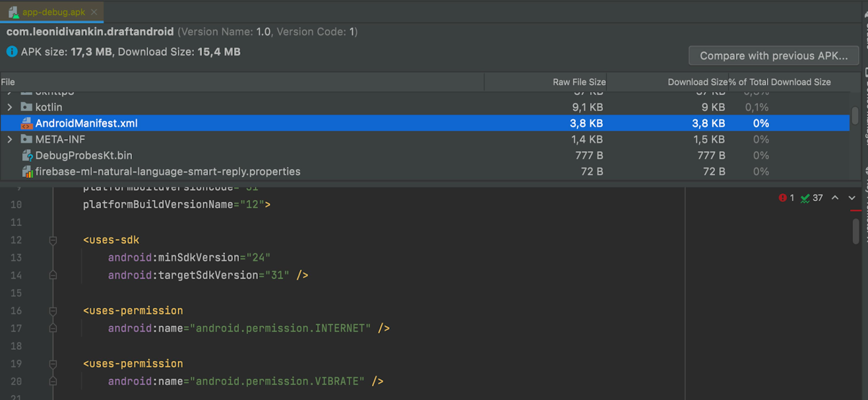Viewport: 868px width, 400px height.
Task: Click the META-INF folder icon
Action: pyautogui.click(x=26, y=139)
